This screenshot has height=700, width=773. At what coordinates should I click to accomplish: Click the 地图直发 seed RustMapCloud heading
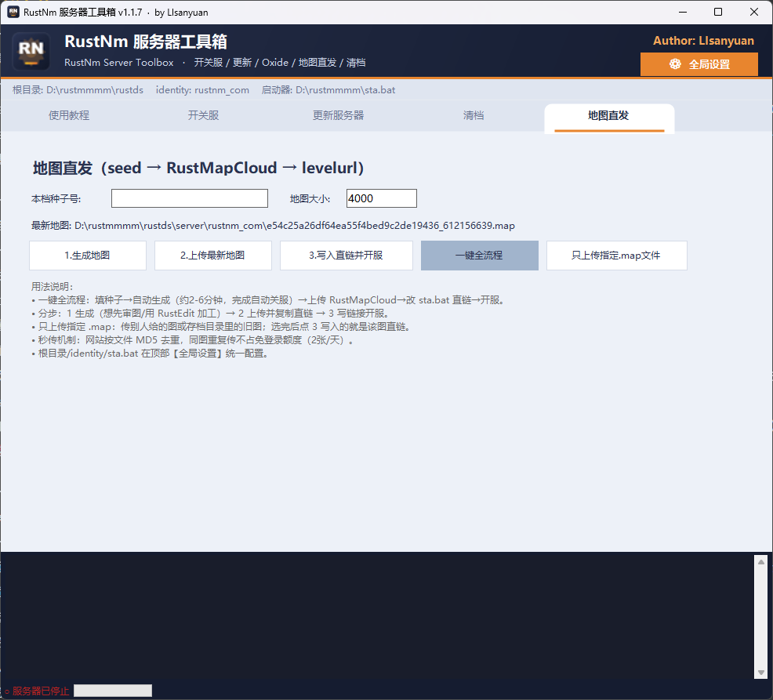click(x=198, y=168)
